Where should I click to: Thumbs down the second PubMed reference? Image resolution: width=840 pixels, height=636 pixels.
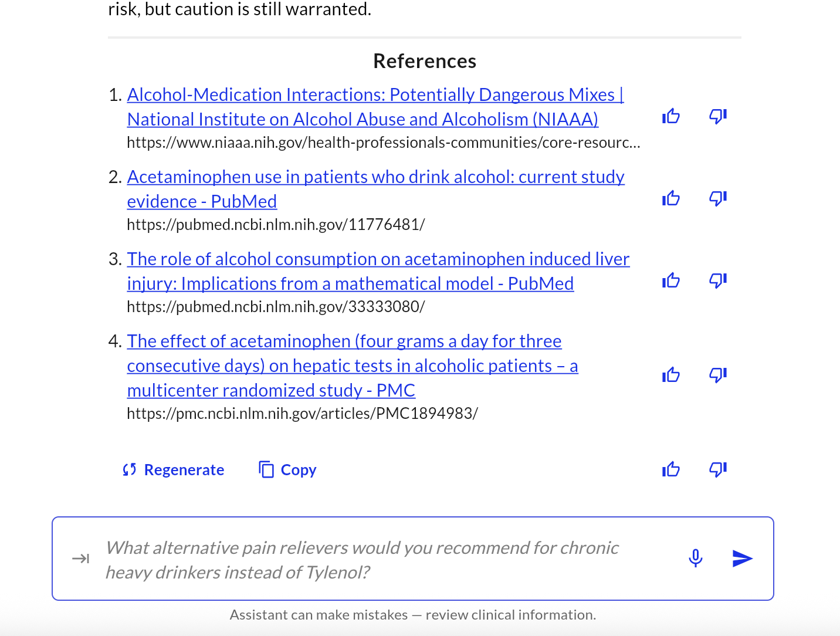click(717, 199)
